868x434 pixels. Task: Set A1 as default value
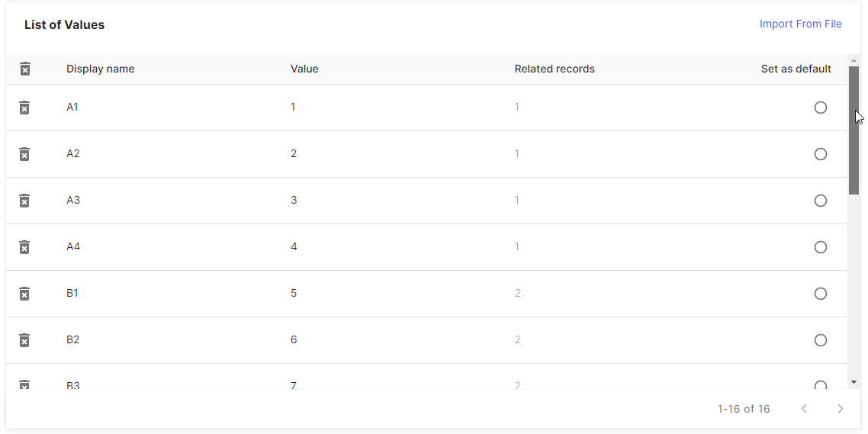pos(821,108)
